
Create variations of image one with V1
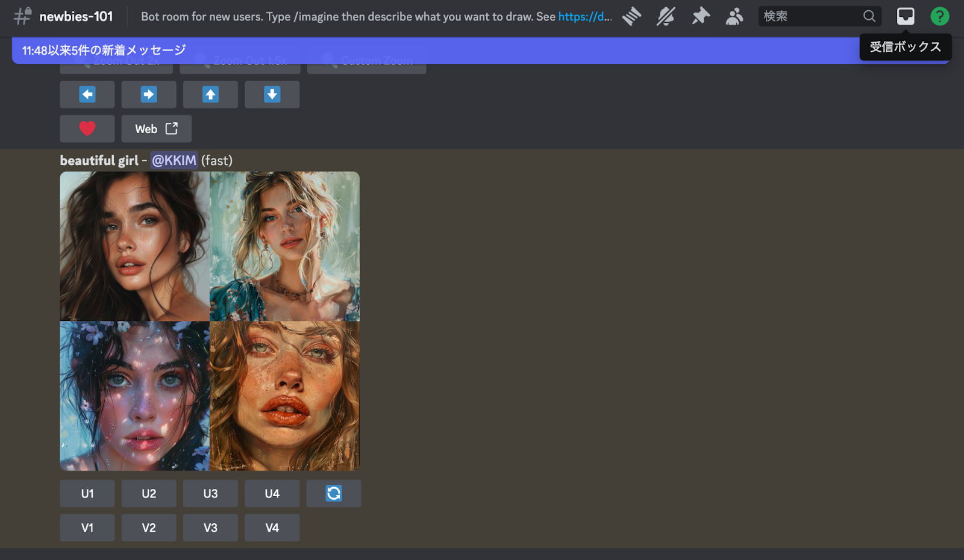[87, 528]
